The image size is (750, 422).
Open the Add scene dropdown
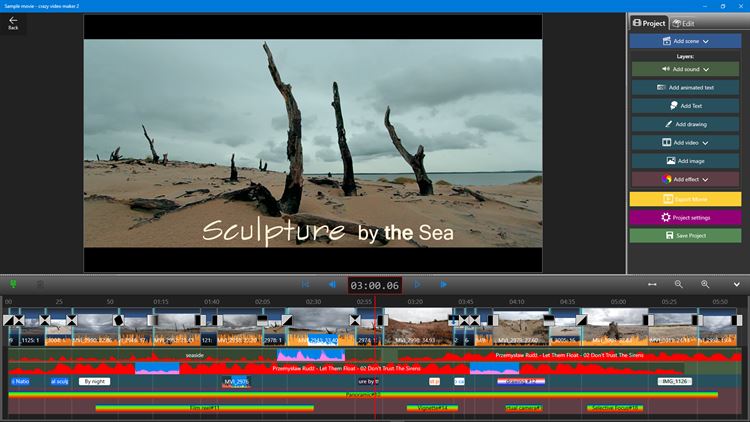click(x=685, y=41)
